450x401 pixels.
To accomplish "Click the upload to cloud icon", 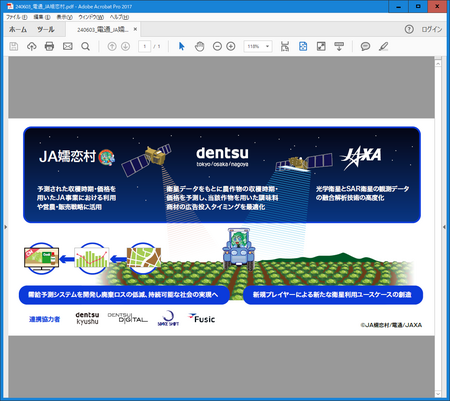I will point(32,46).
